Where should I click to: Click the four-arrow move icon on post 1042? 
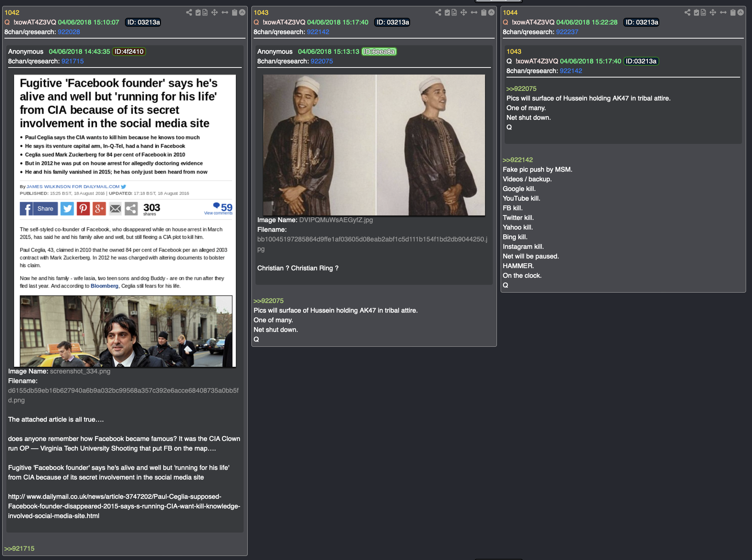[x=214, y=13]
